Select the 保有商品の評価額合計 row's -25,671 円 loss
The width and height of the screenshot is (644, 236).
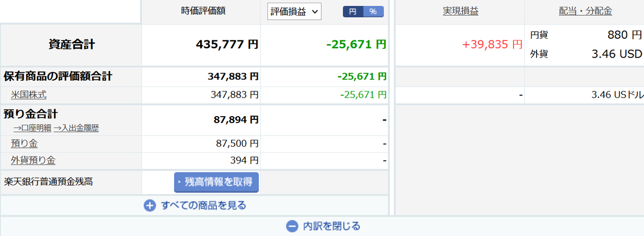coord(362,76)
